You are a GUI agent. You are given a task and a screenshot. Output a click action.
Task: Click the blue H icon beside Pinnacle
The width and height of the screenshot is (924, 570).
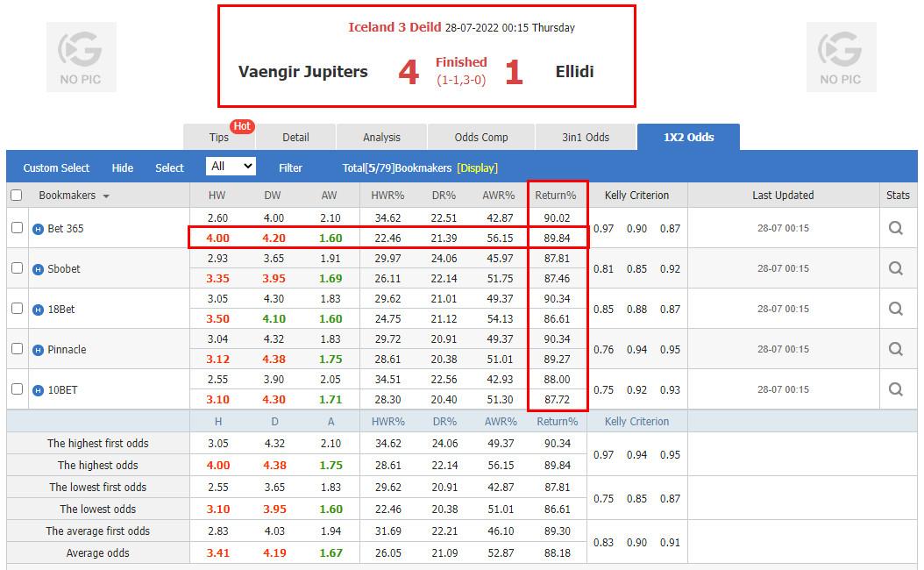click(x=38, y=350)
